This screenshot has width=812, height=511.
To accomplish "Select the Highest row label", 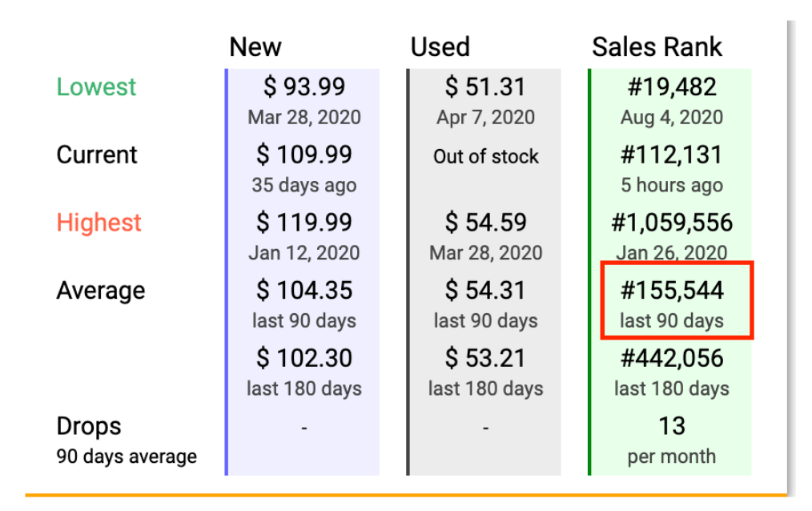I will 98,223.
